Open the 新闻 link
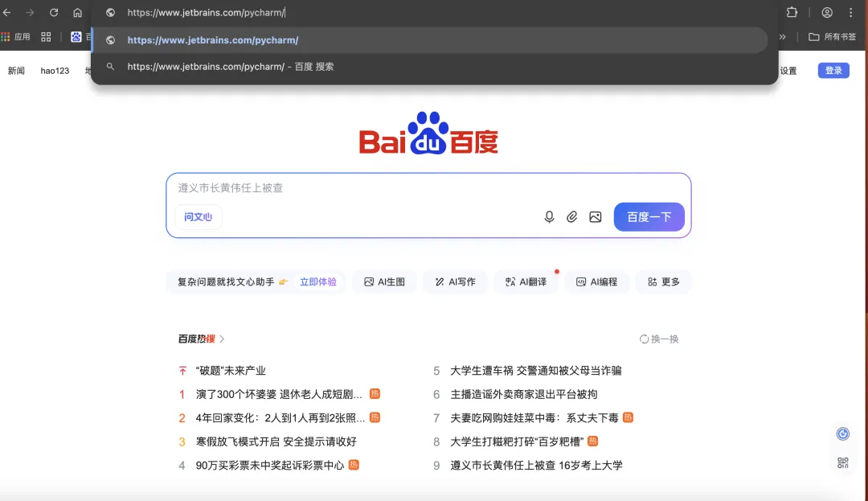The image size is (868, 501). point(16,70)
